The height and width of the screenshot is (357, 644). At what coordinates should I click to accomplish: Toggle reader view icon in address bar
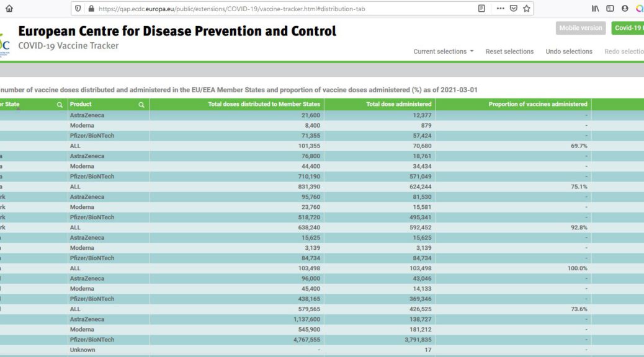pyautogui.click(x=481, y=9)
